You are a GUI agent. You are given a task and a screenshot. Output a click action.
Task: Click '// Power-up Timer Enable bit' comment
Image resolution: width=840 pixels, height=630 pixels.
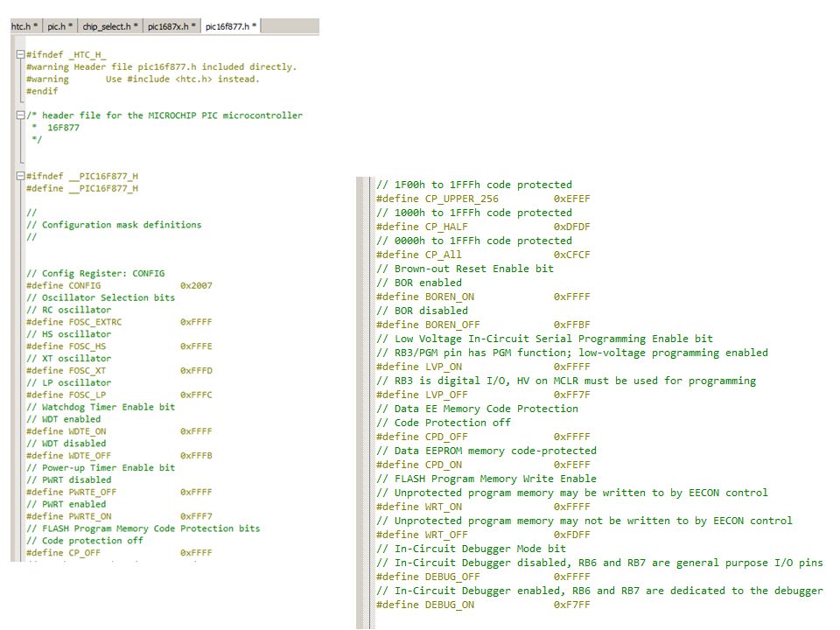pos(101,467)
